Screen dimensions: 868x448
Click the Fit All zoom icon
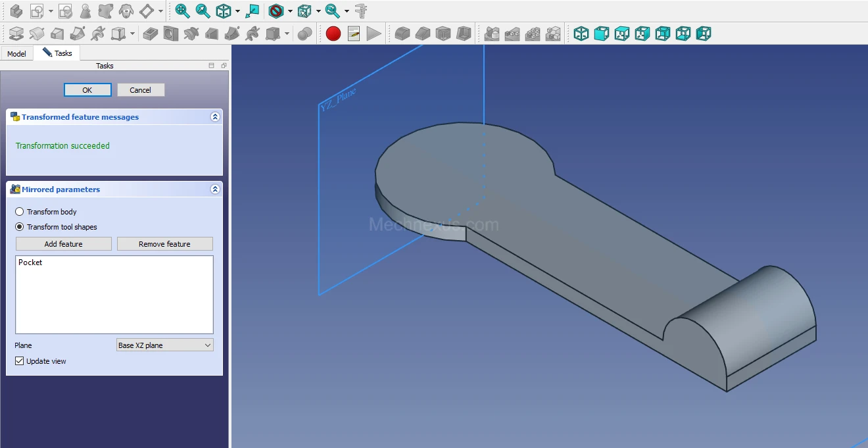click(x=182, y=11)
